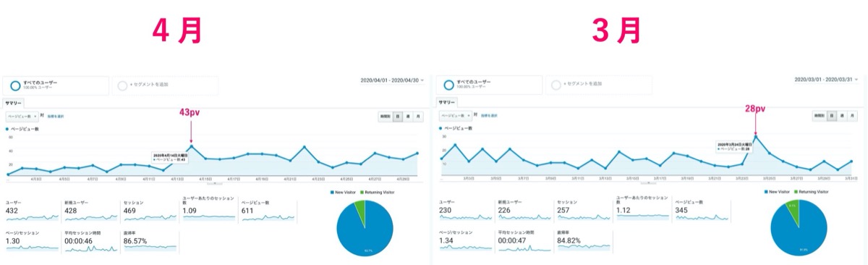Select 時間別 granularity in March report
868x265 pixels.
[x=819, y=115]
